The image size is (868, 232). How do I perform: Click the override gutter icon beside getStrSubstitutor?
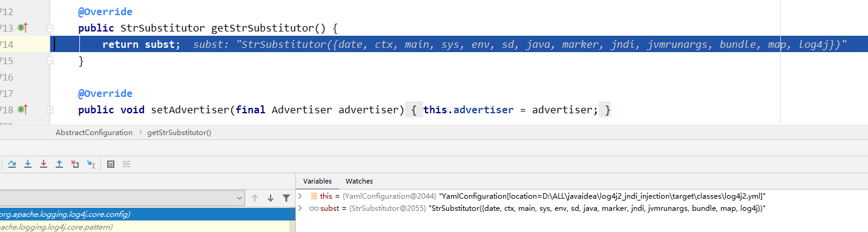[x=23, y=28]
